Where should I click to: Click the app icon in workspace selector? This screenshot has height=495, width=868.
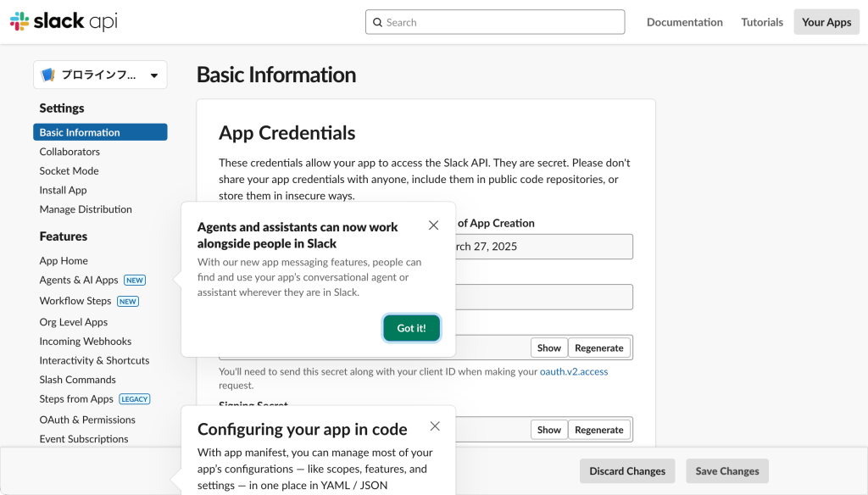click(48, 75)
